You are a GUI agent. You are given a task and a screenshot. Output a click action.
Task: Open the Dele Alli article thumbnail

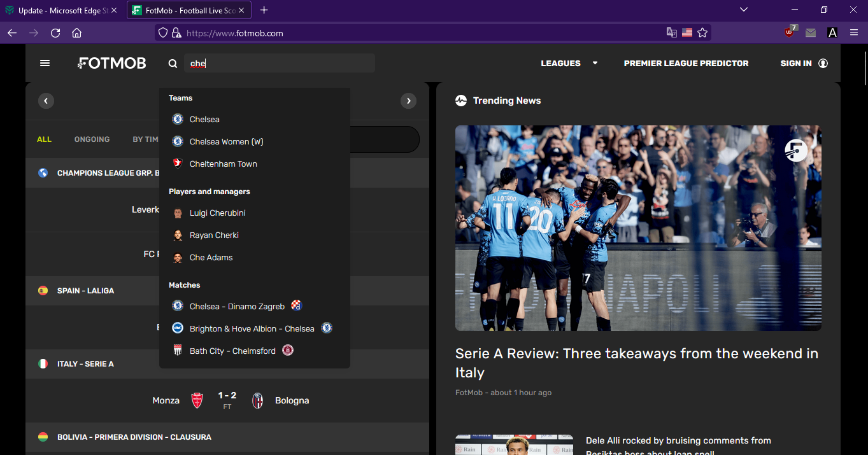[514, 445]
